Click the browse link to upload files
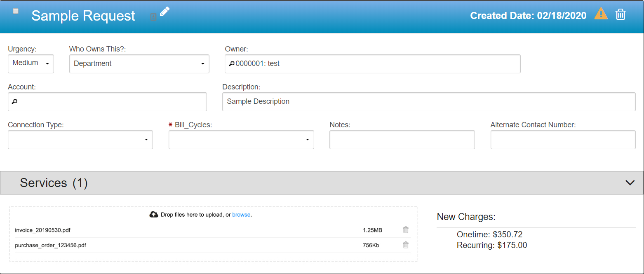 coord(241,215)
